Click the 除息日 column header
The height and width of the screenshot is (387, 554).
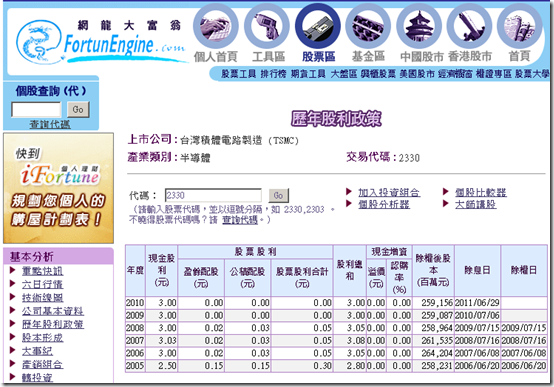point(477,270)
